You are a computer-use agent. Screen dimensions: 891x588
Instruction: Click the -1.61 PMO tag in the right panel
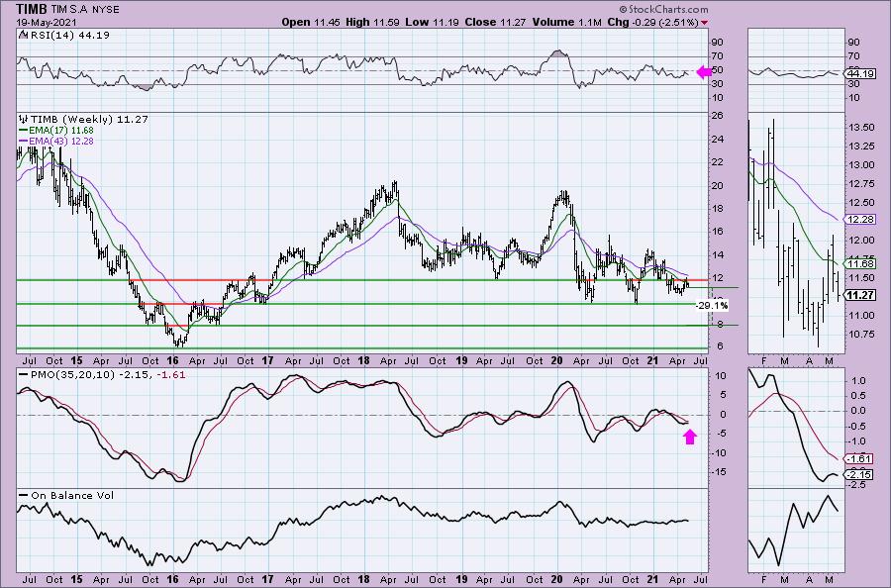(860, 459)
